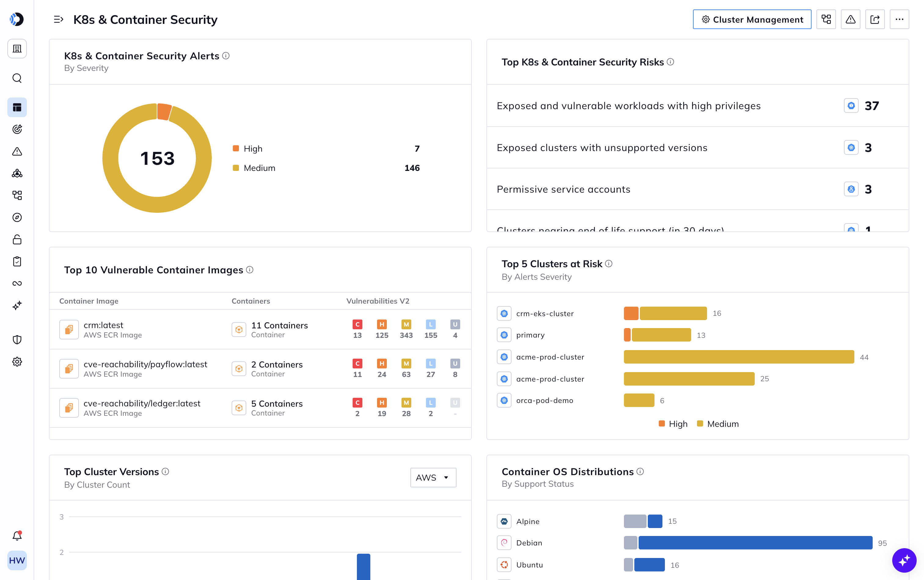Click 5 Containers for ledger image
Viewport: 924px width, 580px height.
point(277,404)
